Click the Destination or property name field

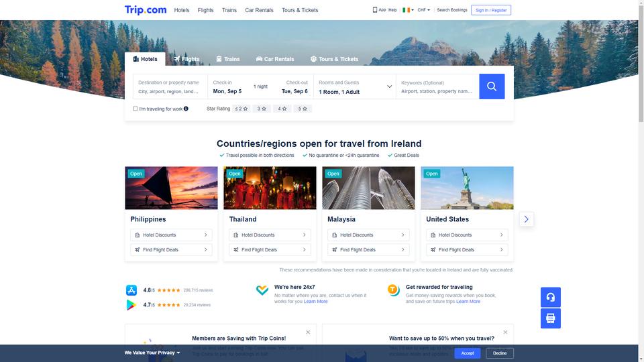[170, 86]
